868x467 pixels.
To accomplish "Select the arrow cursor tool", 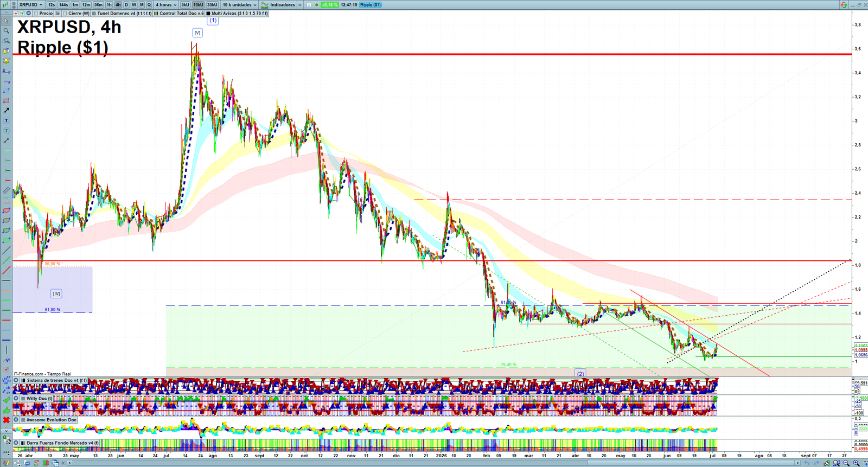I will point(7,21).
